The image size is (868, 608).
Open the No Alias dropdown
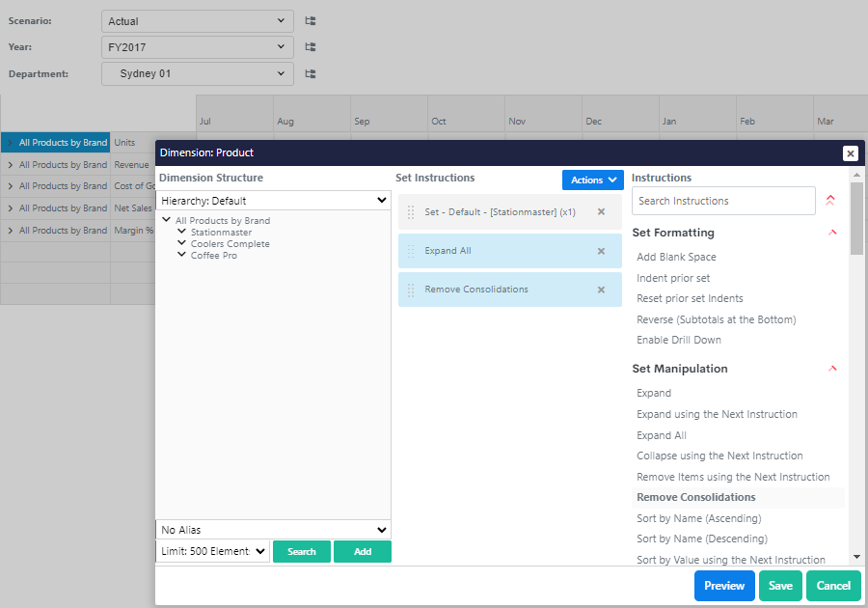pos(274,530)
